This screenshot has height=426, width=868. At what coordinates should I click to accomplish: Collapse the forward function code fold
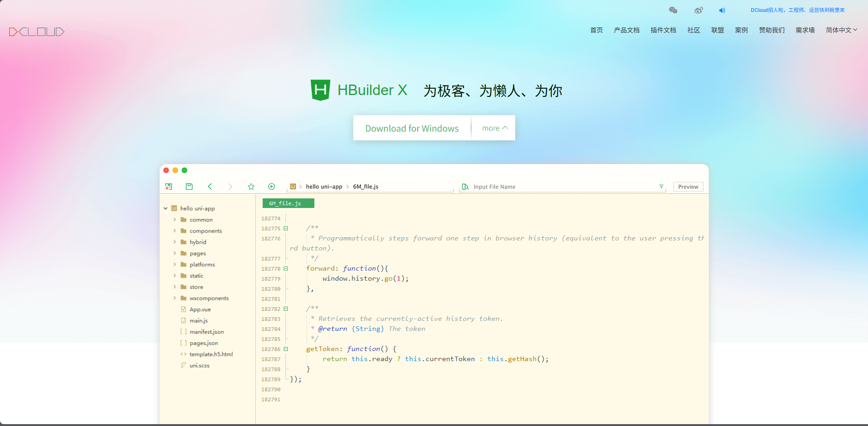tap(286, 269)
